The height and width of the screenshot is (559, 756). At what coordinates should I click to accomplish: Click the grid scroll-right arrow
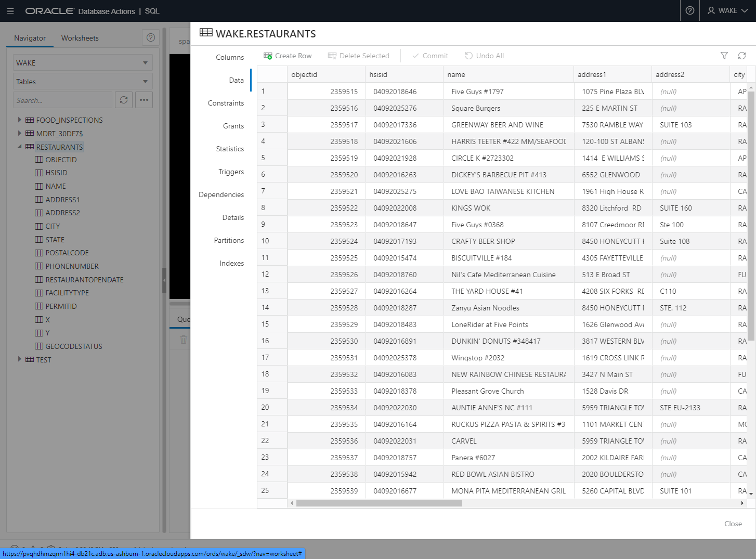(742, 503)
